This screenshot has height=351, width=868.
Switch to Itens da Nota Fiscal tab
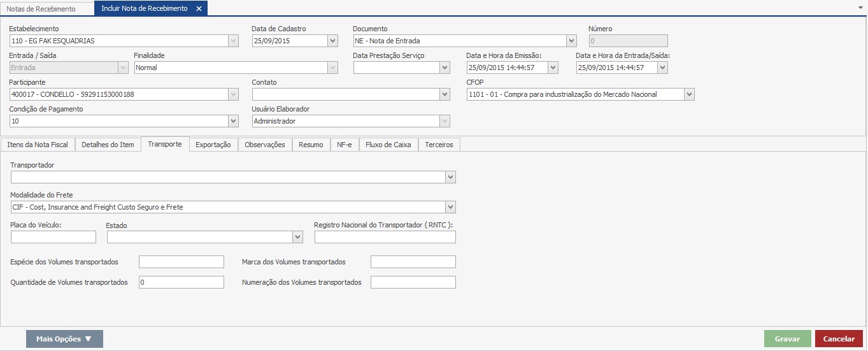[38, 145]
